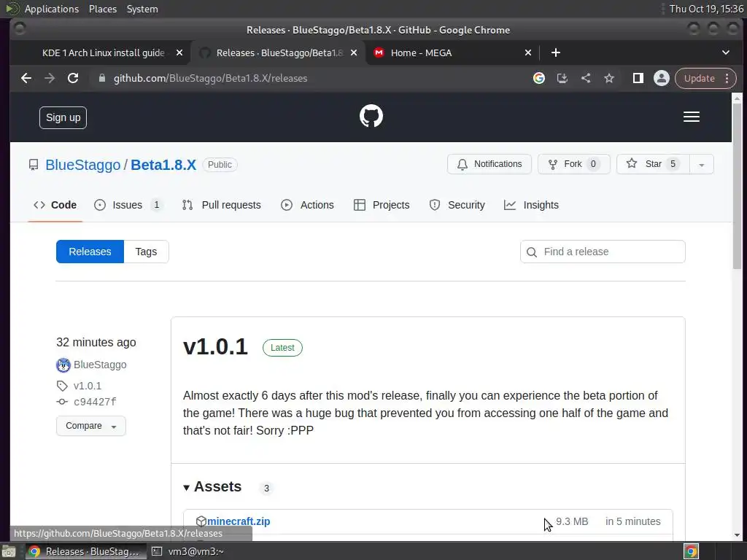Image resolution: width=747 pixels, height=560 pixels.
Task: Open the Pull requests tab
Action: [x=222, y=205]
